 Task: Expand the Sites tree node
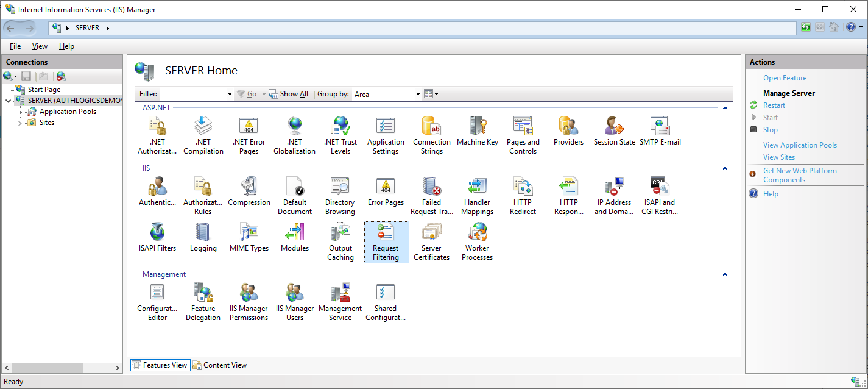19,123
